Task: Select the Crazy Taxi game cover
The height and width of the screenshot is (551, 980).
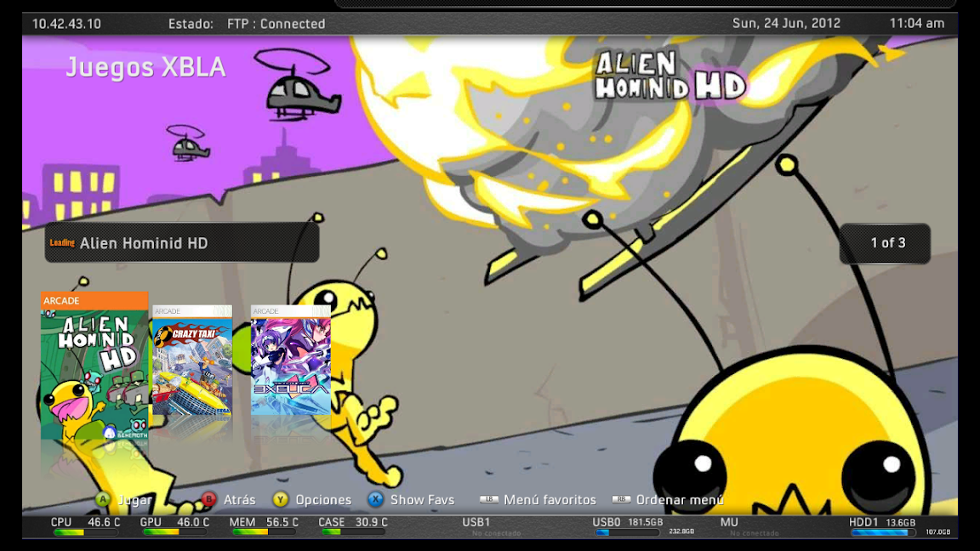Action: (x=192, y=361)
